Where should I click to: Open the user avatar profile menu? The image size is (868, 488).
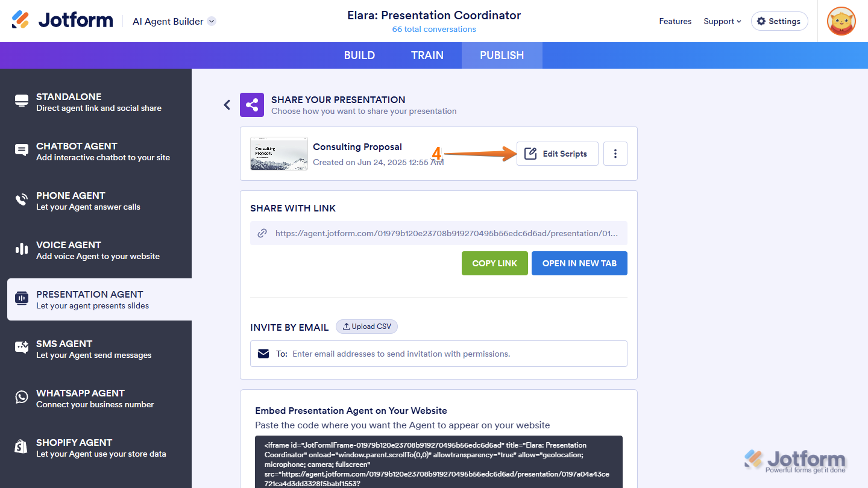[x=841, y=21]
